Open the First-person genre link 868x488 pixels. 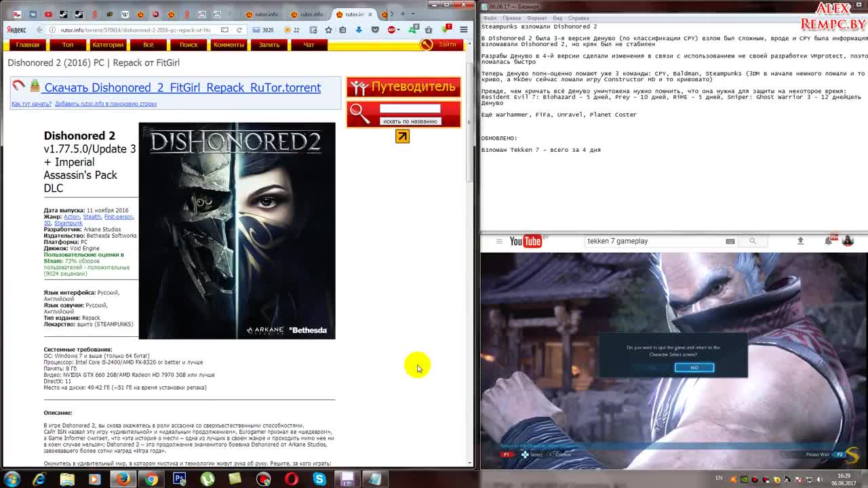(118, 217)
